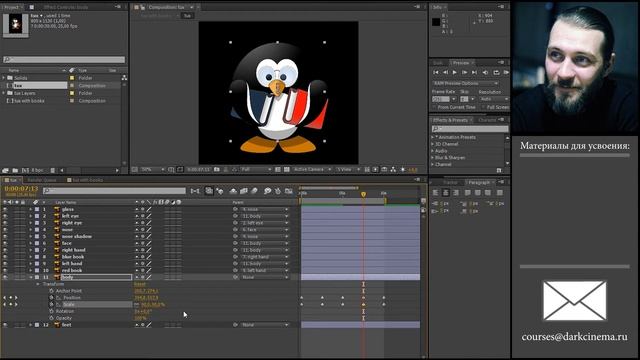Image resolution: width=640 pixels, height=360 pixels.
Task: Switch to the Paragraph tab
Action: click(x=479, y=182)
